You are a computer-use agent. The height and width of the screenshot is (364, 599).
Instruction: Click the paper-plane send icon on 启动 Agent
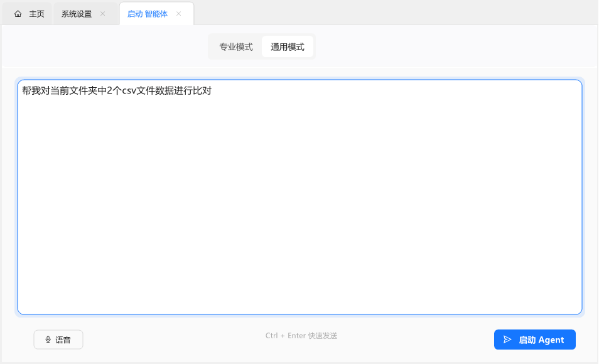click(509, 340)
